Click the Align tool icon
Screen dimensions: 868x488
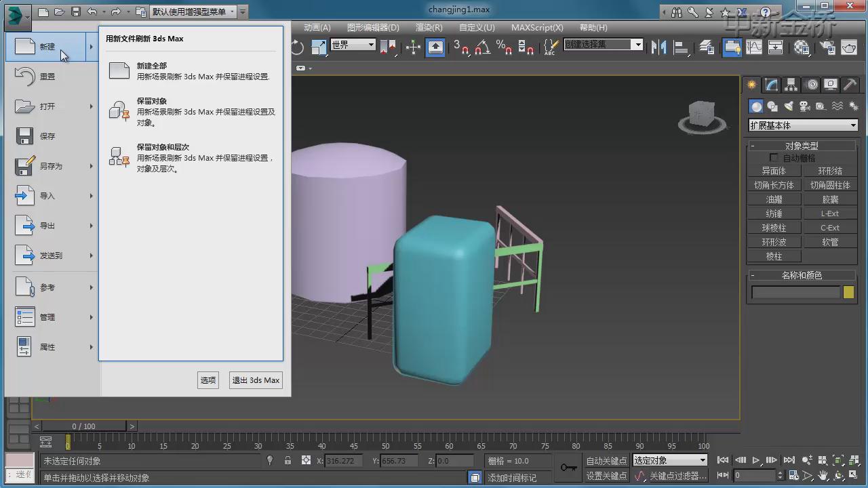(680, 47)
